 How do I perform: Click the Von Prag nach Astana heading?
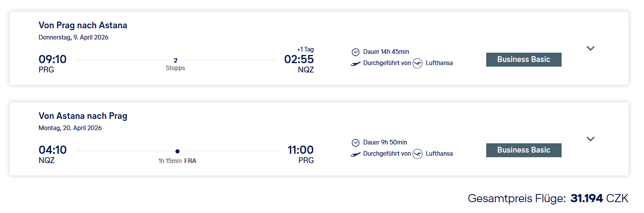tap(83, 26)
